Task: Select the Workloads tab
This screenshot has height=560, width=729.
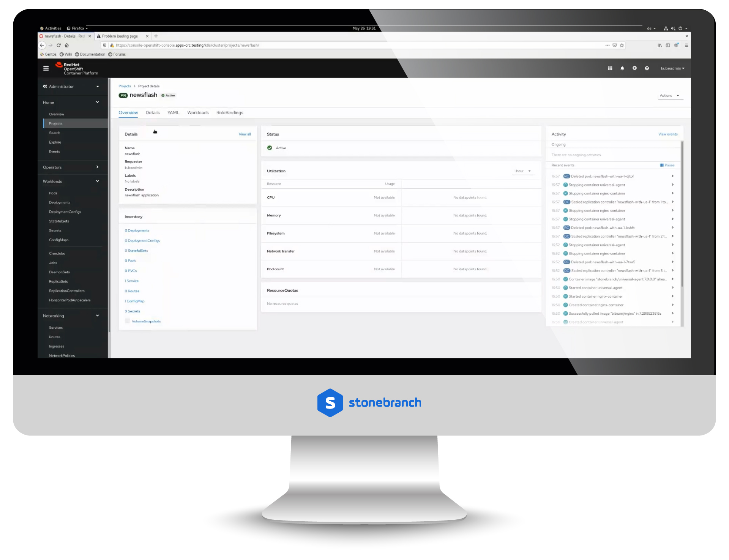Action: 198,113
